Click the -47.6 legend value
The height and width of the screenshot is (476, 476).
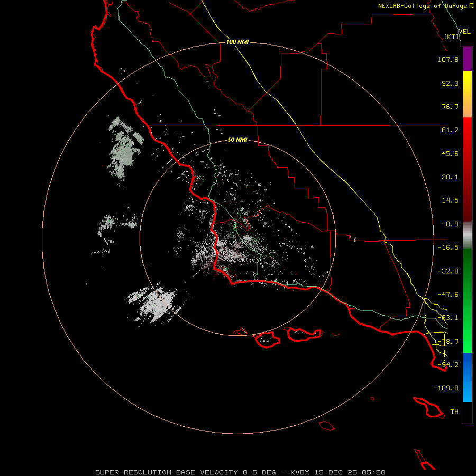(x=448, y=295)
